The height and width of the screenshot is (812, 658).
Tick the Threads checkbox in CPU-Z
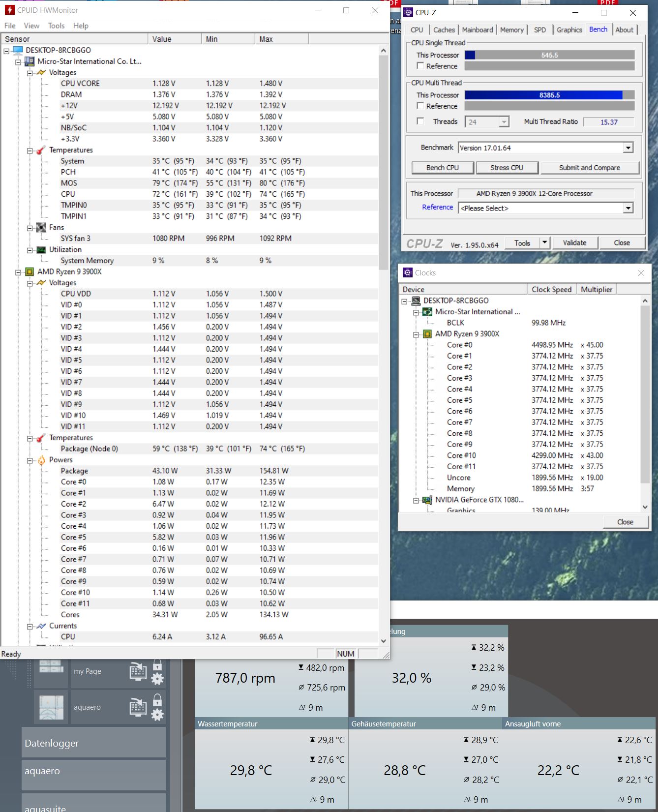coord(420,121)
